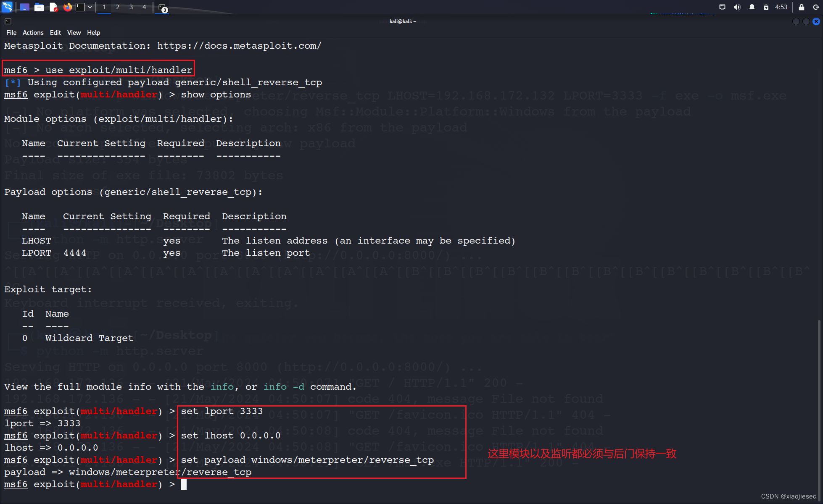The image size is (823, 504).
Task: Click the log out panel icon
Action: [816, 7]
